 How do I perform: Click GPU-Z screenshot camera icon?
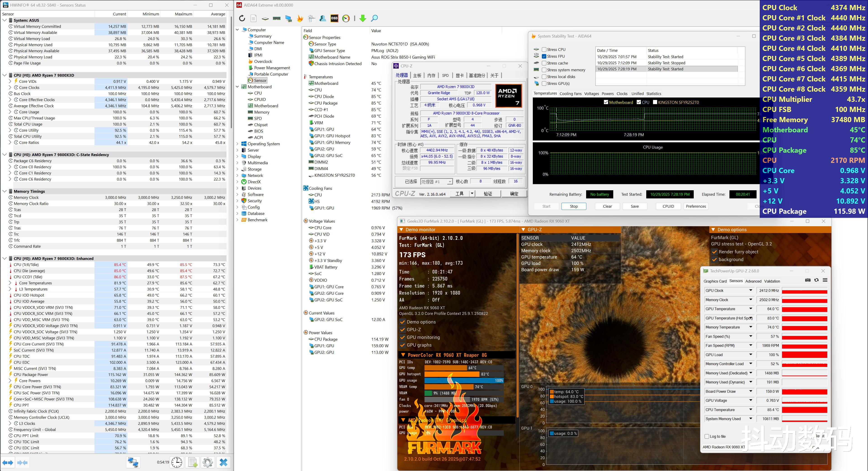click(x=808, y=280)
